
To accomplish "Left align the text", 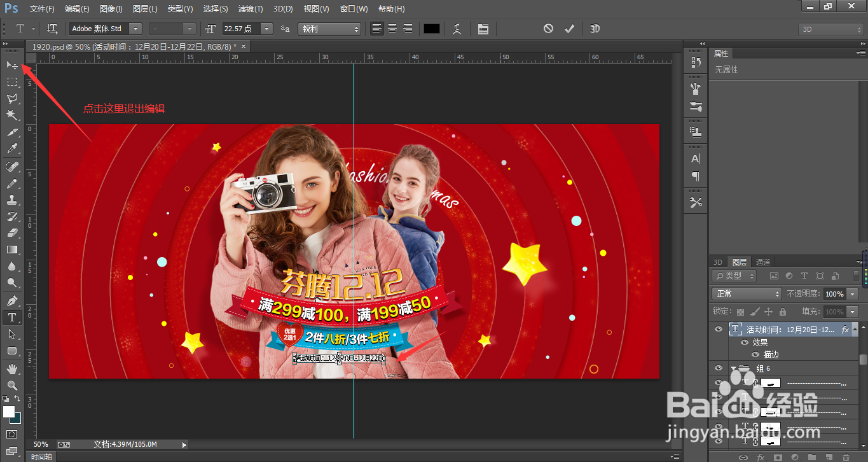I will pyautogui.click(x=378, y=29).
